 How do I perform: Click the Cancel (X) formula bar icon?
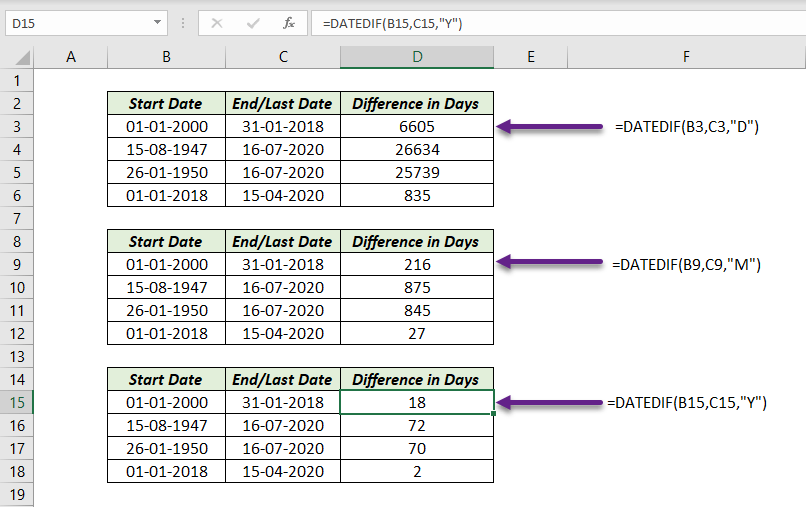tap(217, 23)
